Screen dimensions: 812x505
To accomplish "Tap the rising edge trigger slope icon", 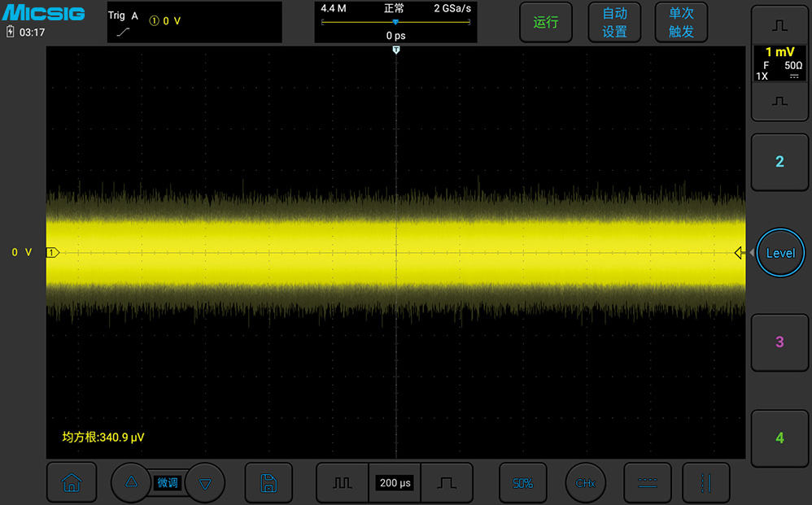I will [123, 32].
